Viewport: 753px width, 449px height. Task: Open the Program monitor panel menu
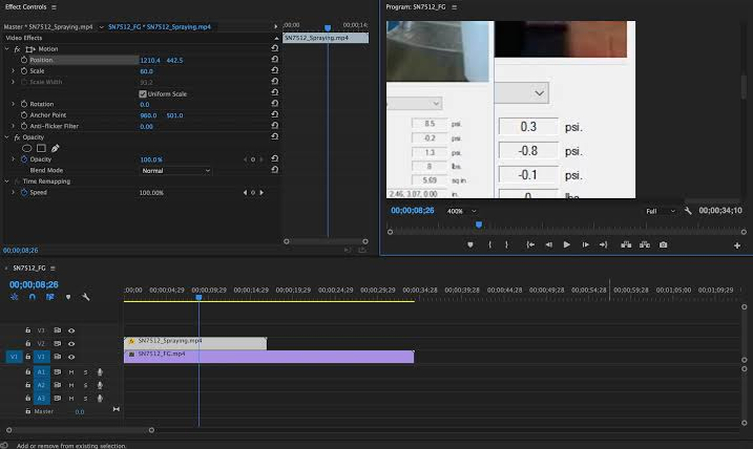click(x=454, y=7)
